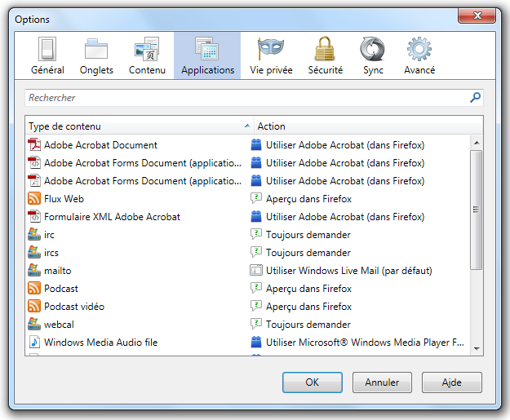
Task: Switch to the Avancé tab label
Action: [x=419, y=70]
